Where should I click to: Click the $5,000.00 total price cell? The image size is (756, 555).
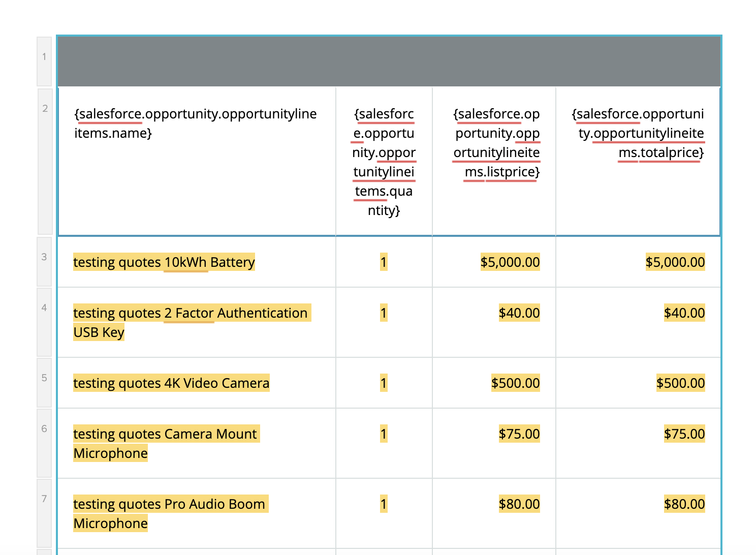638,262
